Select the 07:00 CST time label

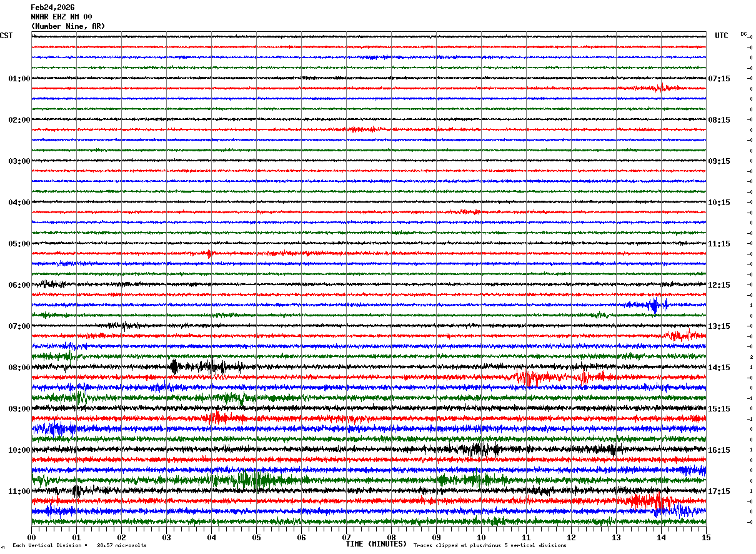tap(19, 326)
